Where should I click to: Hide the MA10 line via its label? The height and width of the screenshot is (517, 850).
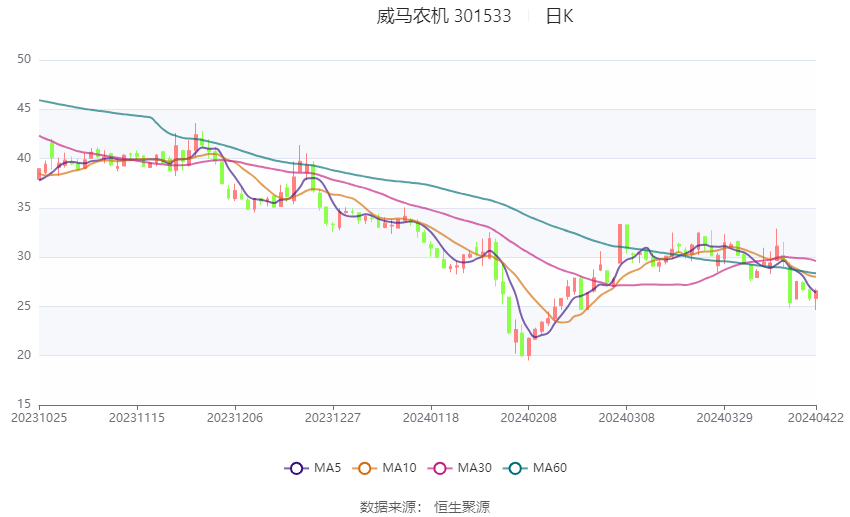(x=402, y=468)
